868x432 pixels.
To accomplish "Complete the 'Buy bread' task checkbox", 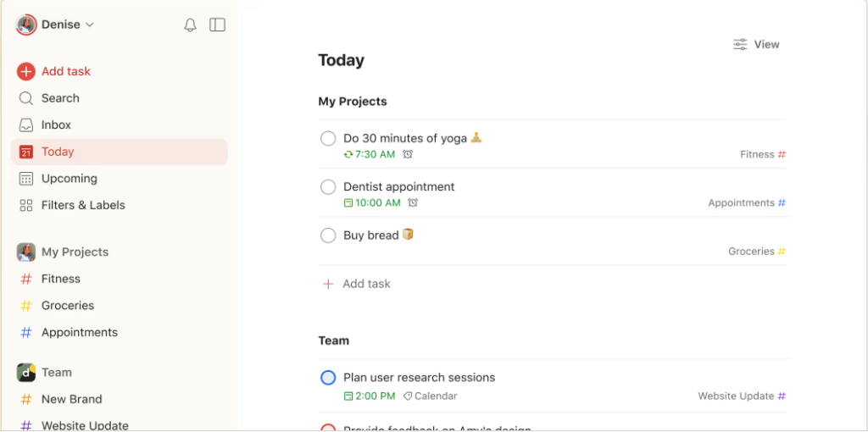I will coord(328,235).
